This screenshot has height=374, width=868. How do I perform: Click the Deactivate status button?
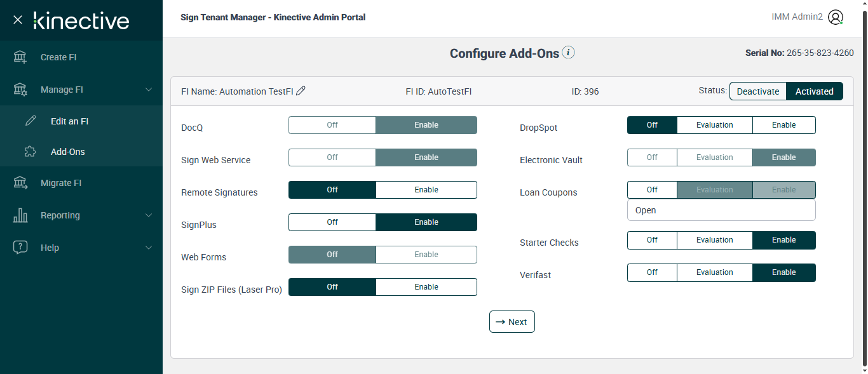point(757,91)
